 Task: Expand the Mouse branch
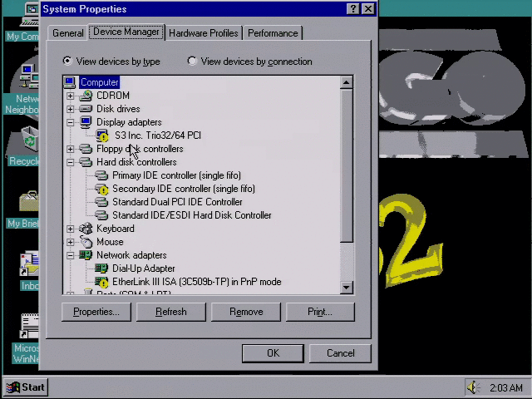click(70, 242)
